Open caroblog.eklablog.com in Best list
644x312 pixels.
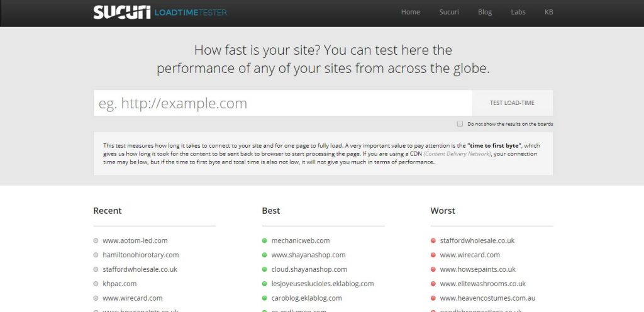coord(307,298)
